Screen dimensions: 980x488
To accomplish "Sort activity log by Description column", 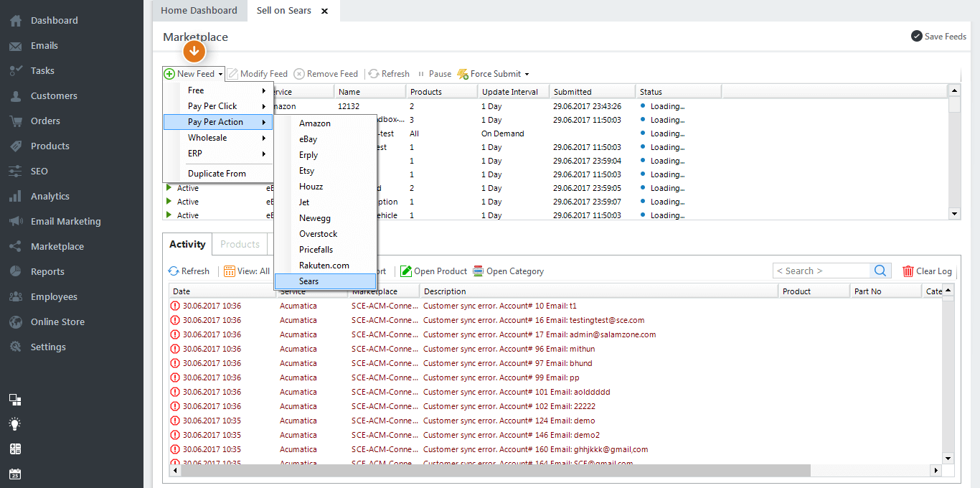I will pyautogui.click(x=599, y=291).
